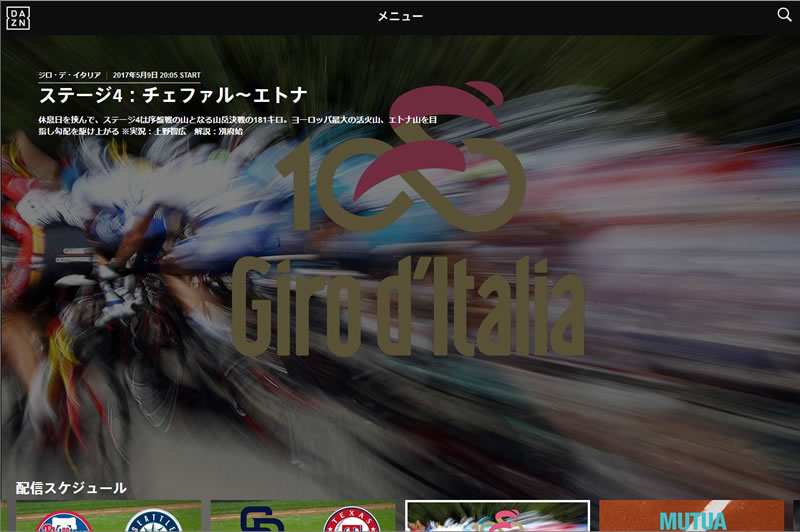Open the Phillies vs Seattle Mariners game thumbnail

[x=109, y=516]
